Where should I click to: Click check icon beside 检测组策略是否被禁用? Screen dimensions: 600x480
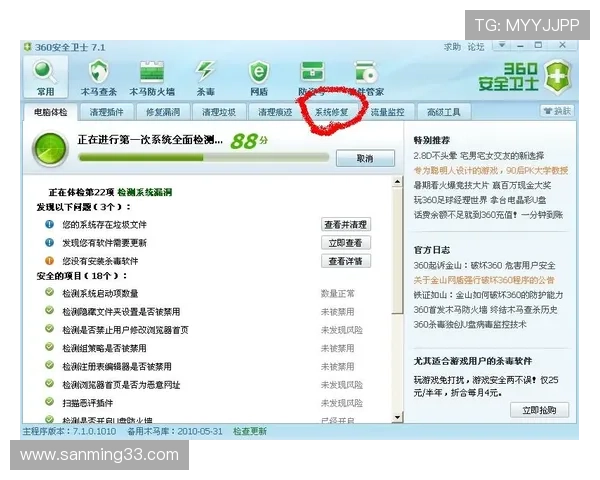pos(49,347)
